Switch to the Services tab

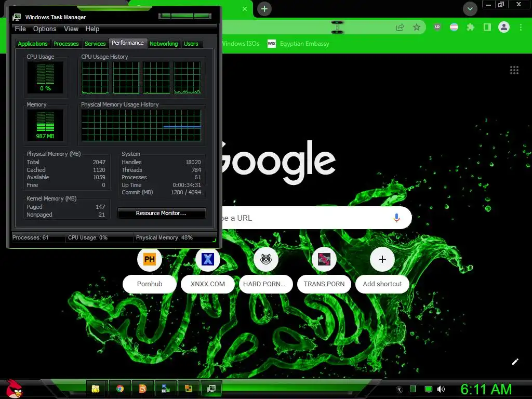(95, 44)
